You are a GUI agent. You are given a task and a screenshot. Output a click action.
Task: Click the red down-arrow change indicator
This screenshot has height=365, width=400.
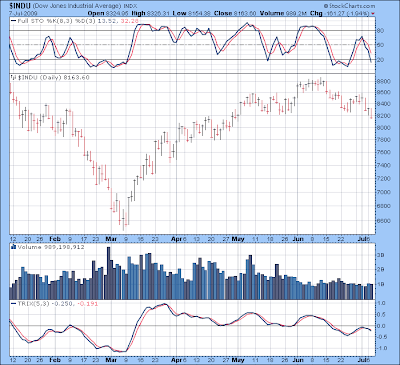click(372, 14)
